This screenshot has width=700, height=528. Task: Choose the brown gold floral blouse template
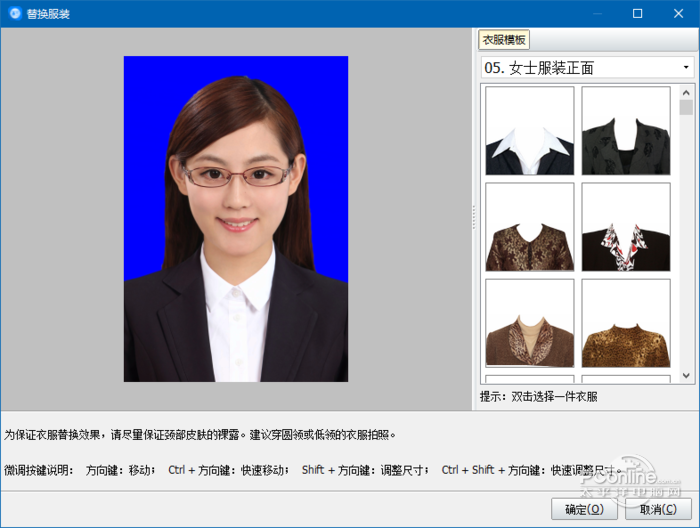529,227
